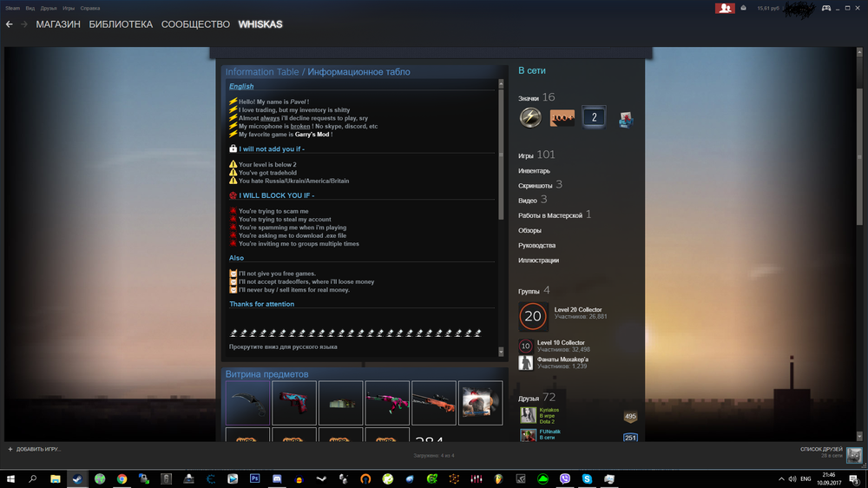Click ДОБАВИТЬ ИГРУ button
868x488 pixels.
(x=35, y=449)
